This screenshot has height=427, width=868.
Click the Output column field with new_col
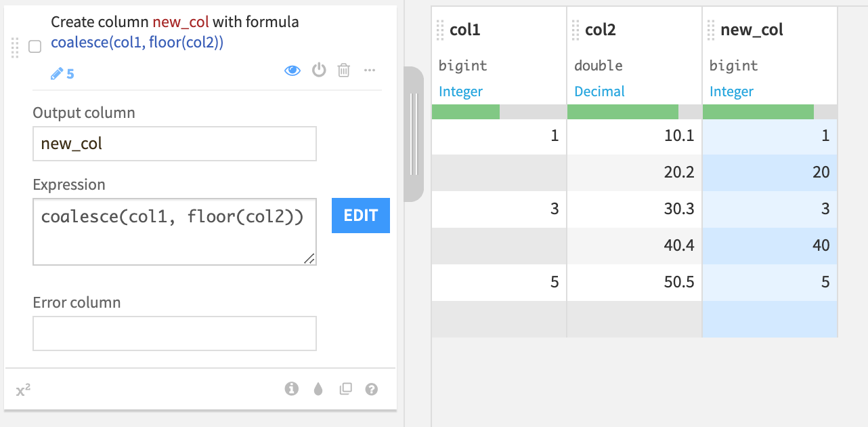pyautogui.click(x=175, y=144)
